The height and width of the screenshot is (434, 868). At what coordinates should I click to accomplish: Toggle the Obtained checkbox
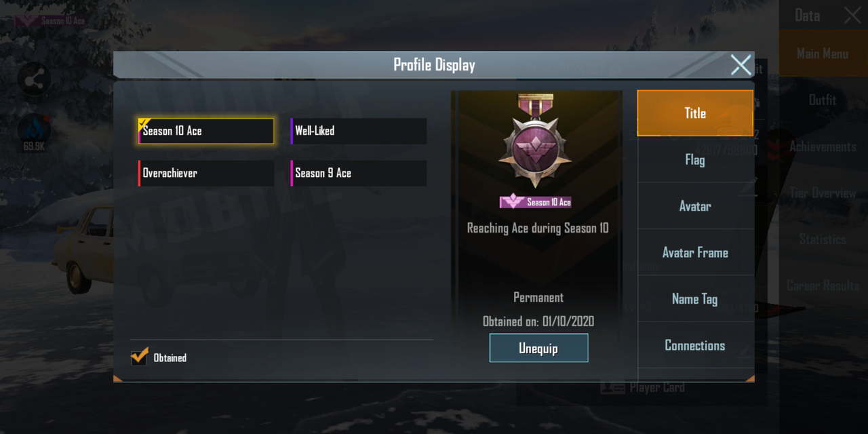point(140,357)
